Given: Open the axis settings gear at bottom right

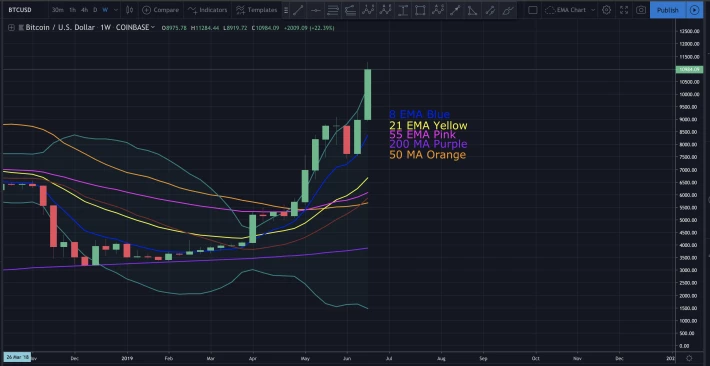Looking at the screenshot, I should (689, 358).
